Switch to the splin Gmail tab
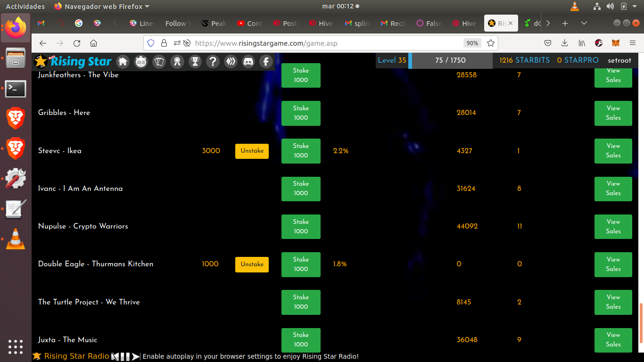The height and width of the screenshot is (362, 644). (x=358, y=23)
